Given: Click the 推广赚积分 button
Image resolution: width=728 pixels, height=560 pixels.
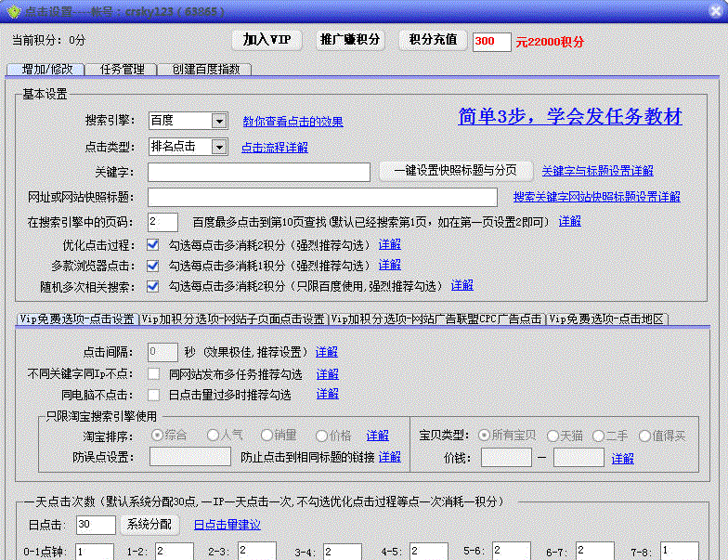Looking at the screenshot, I should pos(350,40).
